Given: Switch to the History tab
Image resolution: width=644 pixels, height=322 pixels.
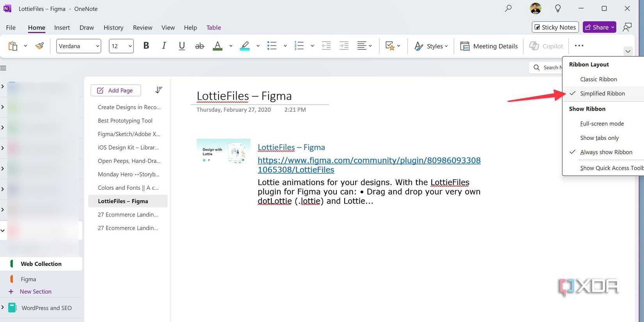Looking at the screenshot, I should [x=114, y=27].
